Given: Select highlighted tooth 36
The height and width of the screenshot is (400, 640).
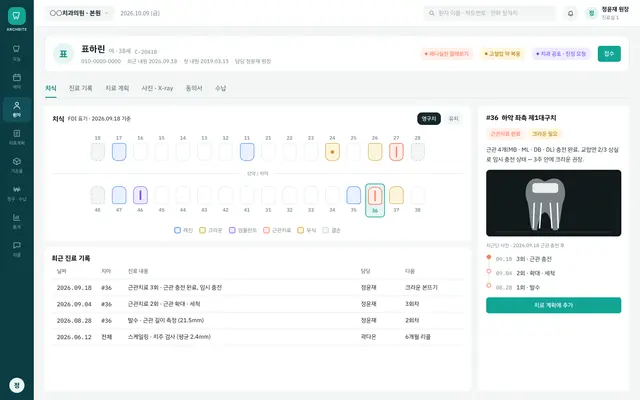Looking at the screenshot, I should click(375, 200).
